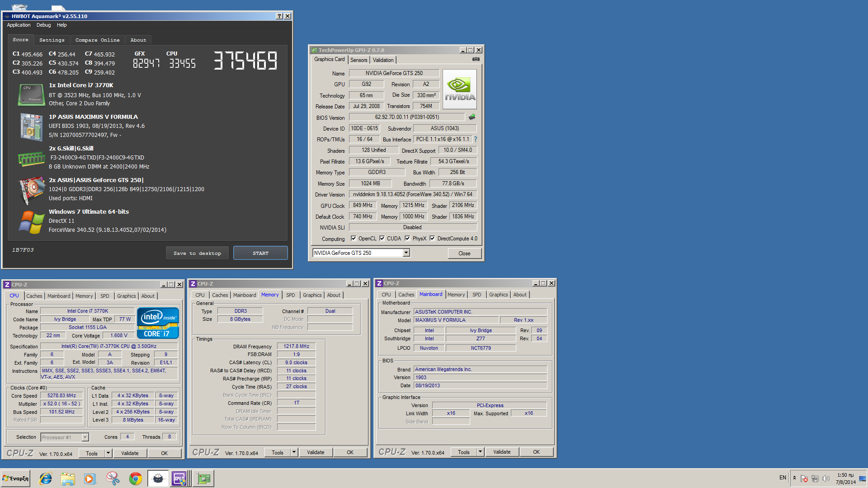Switch to Compare Online tab
Screen dimensions: 868x488
97,40
